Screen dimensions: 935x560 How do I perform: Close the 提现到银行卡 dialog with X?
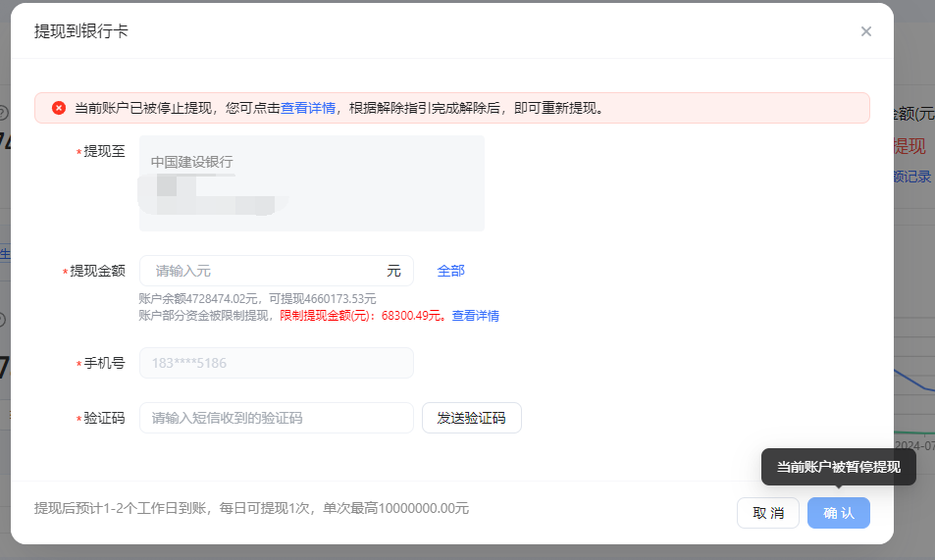point(865,31)
